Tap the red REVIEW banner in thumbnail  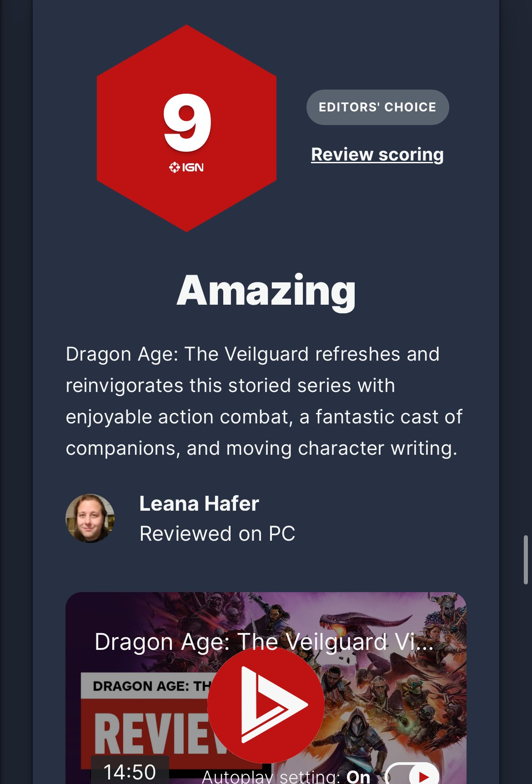coord(150,732)
